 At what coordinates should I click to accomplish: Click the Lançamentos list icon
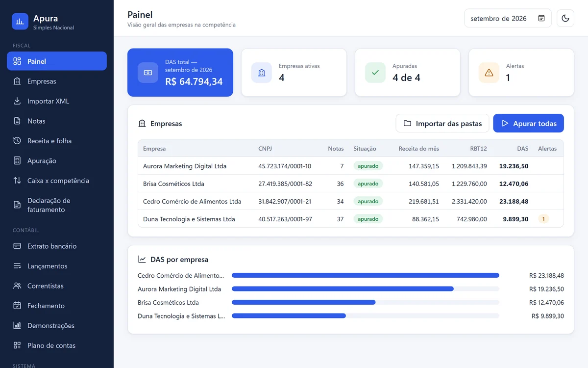click(17, 266)
